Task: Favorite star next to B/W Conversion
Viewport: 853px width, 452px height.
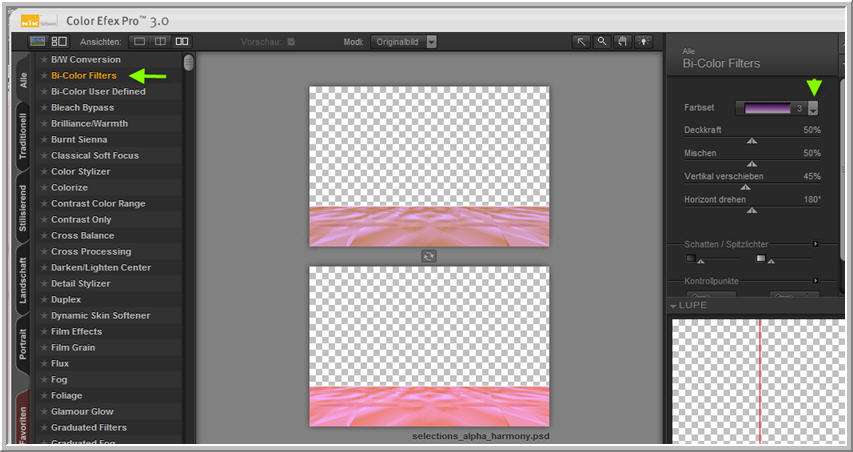Action: pos(44,59)
